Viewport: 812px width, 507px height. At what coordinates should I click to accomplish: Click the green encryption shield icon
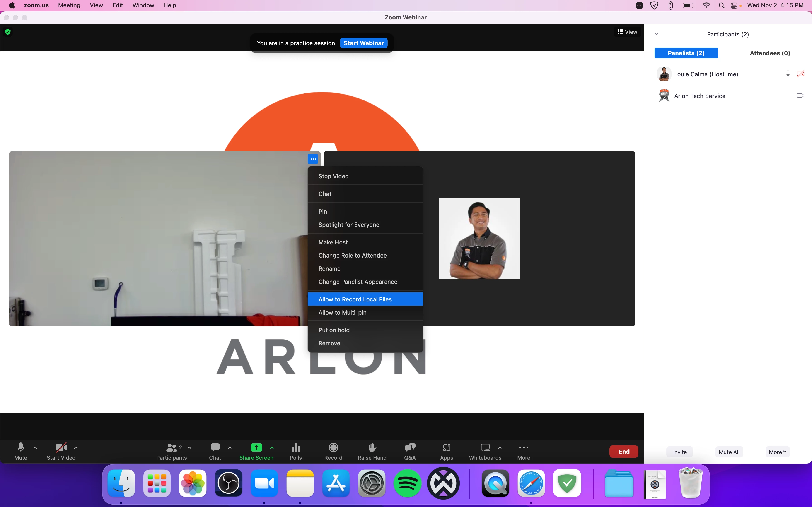(8, 32)
